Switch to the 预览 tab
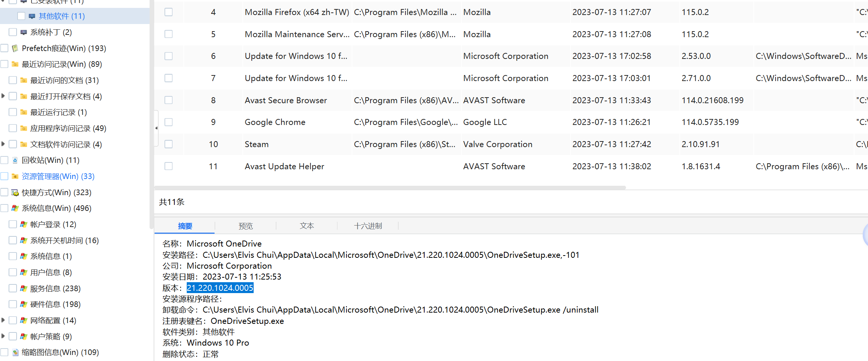Screen dimensions: 868x361 pos(246,226)
